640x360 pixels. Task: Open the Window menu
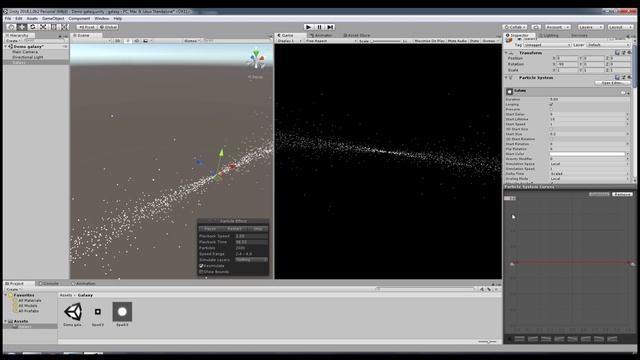point(102,18)
